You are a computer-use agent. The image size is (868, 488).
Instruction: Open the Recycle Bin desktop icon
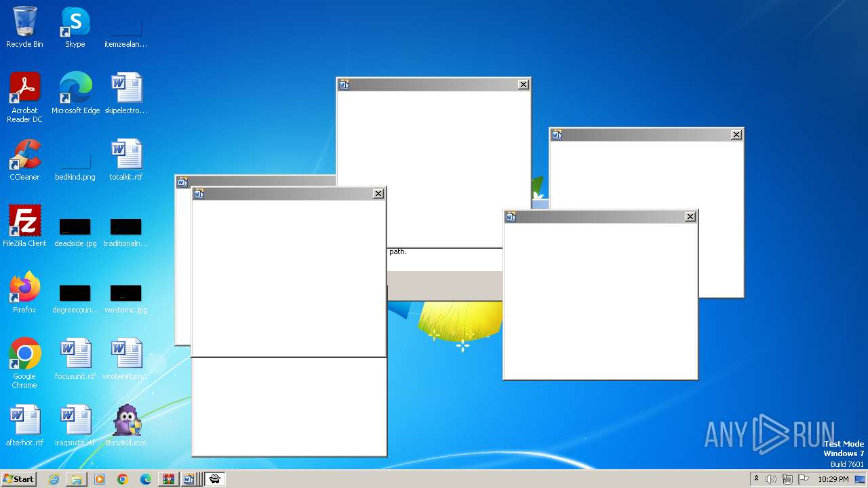24,27
